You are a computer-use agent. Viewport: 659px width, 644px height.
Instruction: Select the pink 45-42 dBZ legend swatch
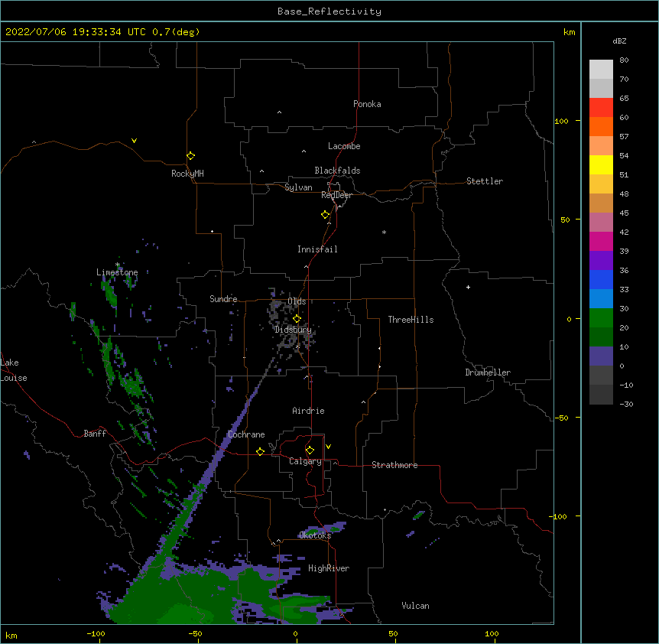point(601,223)
